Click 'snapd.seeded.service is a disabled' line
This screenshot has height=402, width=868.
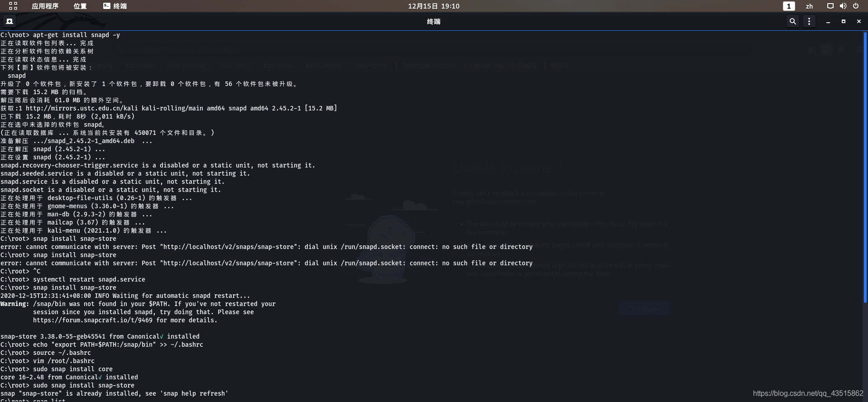point(125,173)
